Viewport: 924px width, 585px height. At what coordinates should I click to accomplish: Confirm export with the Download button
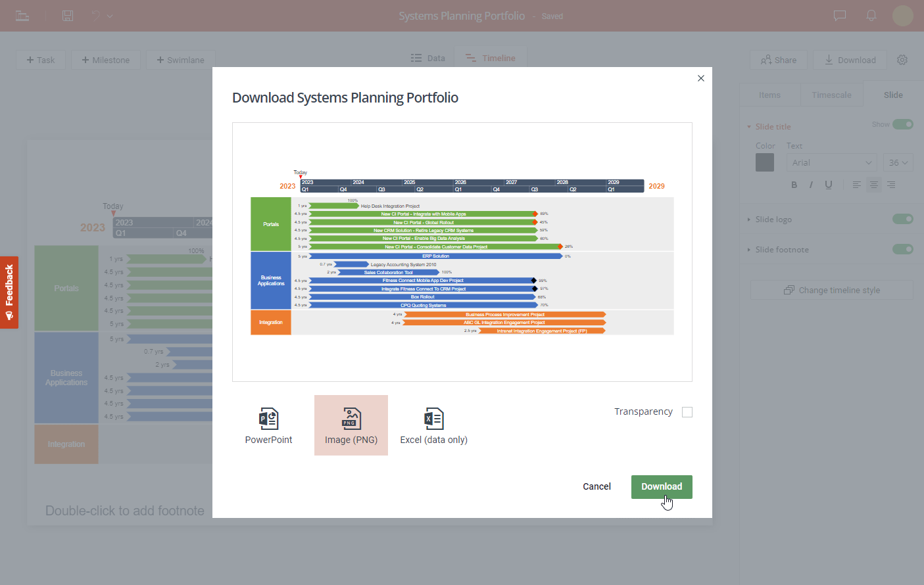click(662, 486)
